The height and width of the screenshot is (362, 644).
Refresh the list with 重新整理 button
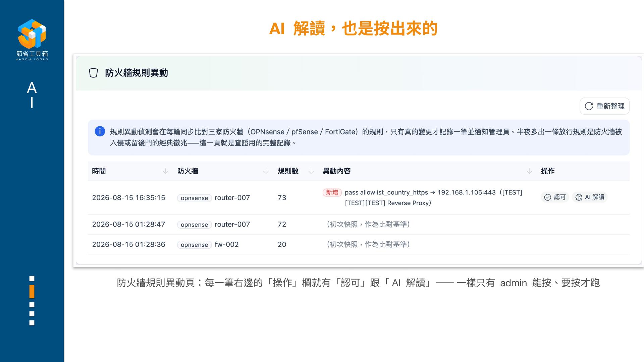[x=604, y=106]
